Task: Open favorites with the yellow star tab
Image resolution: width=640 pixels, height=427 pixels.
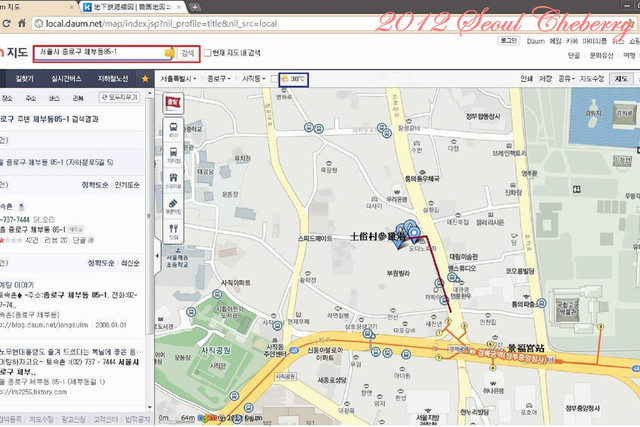Action: pyautogui.click(x=145, y=79)
